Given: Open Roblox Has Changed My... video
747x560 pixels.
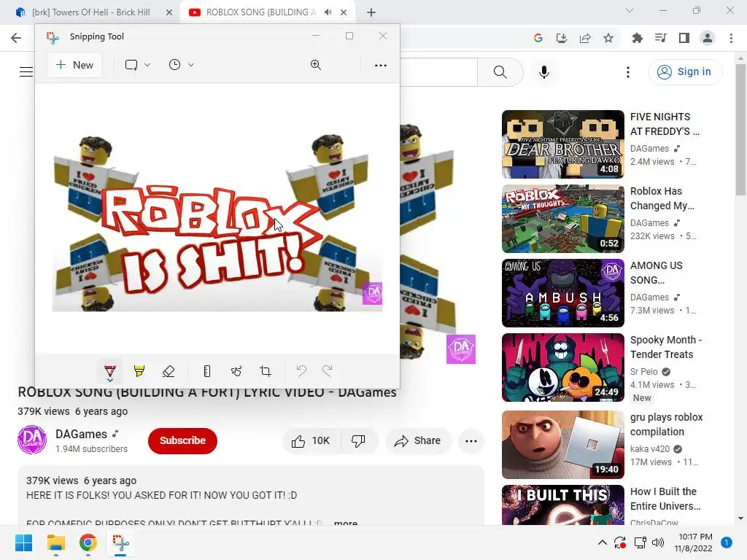Looking at the screenshot, I should pos(662,198).
